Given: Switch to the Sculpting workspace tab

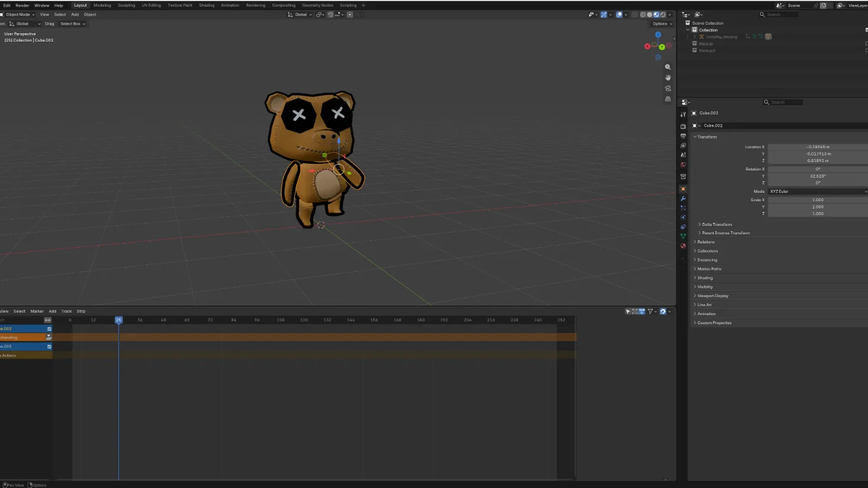Looking at the screenshot, I should [x=127, y=5].
